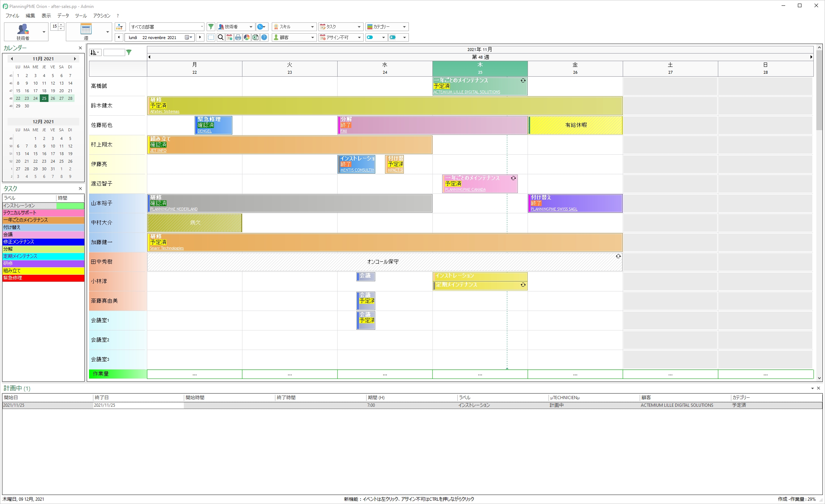Open the JET INFO customer link
This screenshot has height=504, width=825.
[158, 150]
